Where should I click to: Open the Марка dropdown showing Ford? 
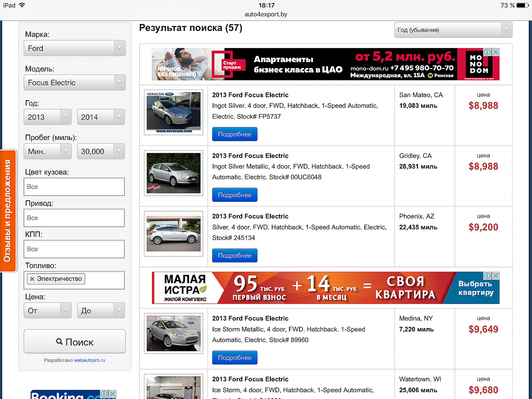pyautogui.click(x=74, y=48)
